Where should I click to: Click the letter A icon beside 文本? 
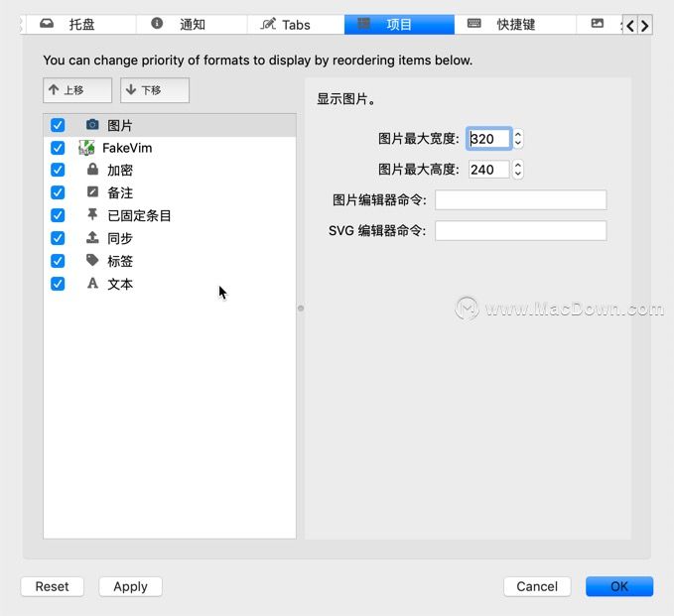[92, 283]
